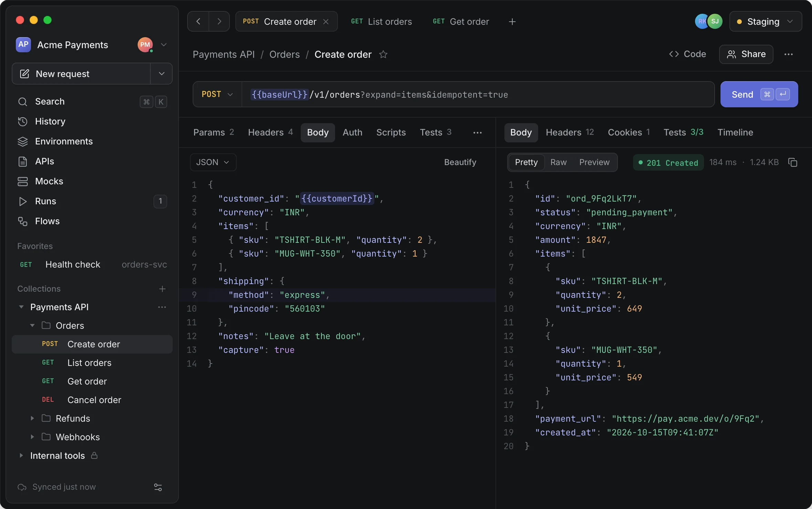The width and height of the screenshot is (812, 509).
Task: Open the Staging environment dropdown
Action: point(766,21)
